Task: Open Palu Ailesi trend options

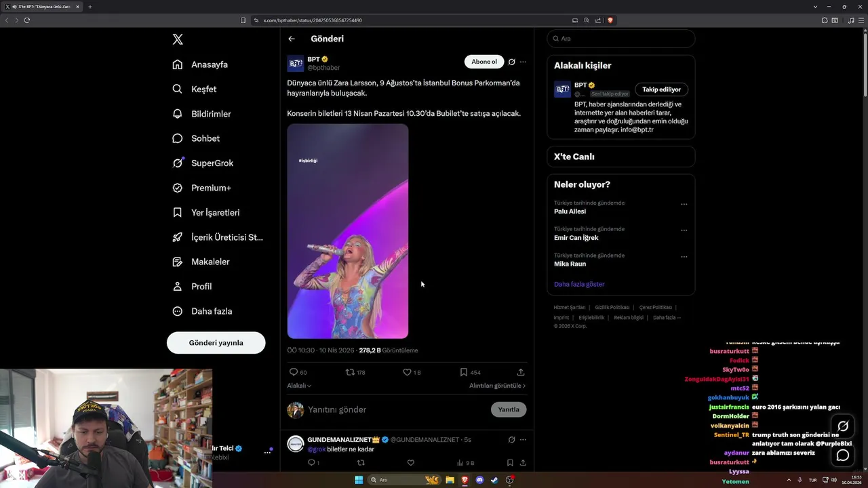Action: [x=684, y=204]
